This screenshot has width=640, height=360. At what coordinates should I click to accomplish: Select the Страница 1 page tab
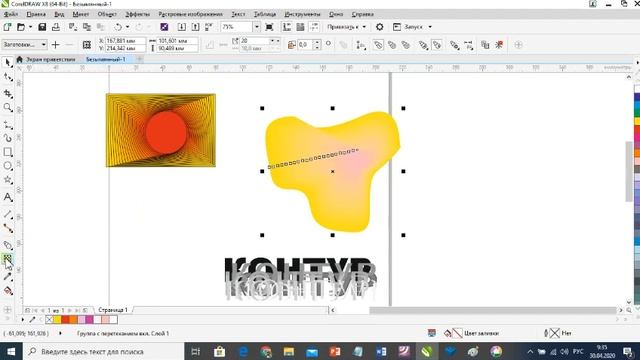(113, 310)
